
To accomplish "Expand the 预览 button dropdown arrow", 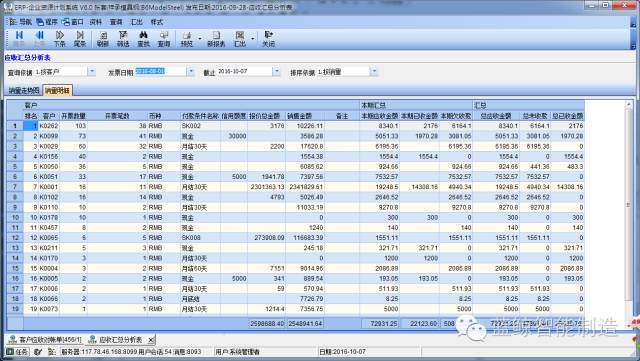I will [x=200, y=39].
